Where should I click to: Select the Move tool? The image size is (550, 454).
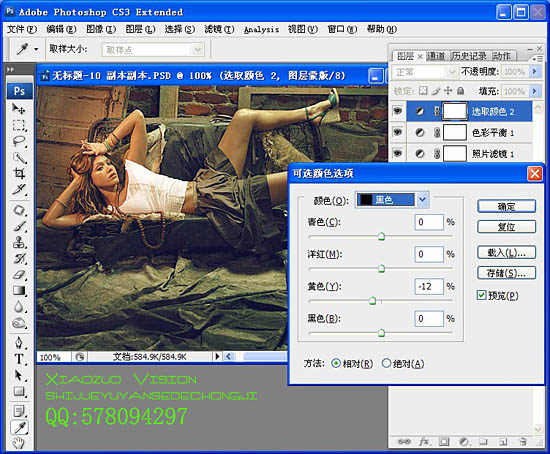coord(19,109)
